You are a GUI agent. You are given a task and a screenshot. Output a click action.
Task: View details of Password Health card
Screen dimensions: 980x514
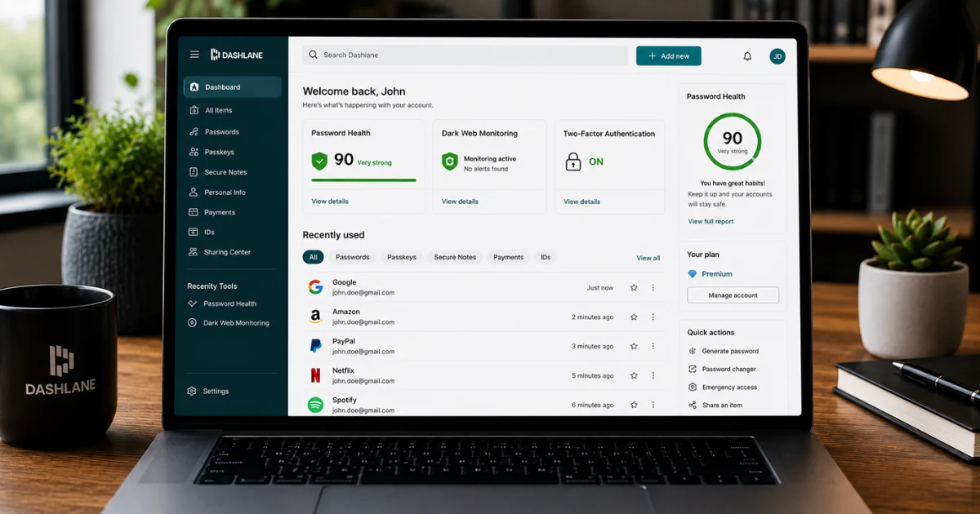coord(330,202)
